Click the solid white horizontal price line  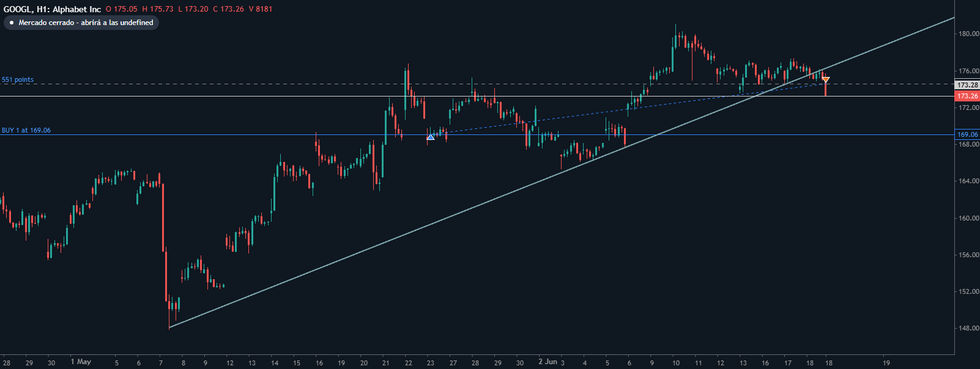[245, 97]
